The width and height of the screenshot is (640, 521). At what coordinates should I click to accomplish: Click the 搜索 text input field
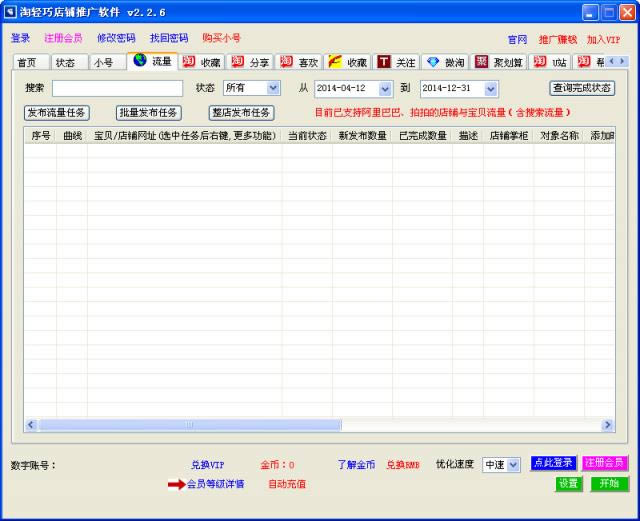117,89
